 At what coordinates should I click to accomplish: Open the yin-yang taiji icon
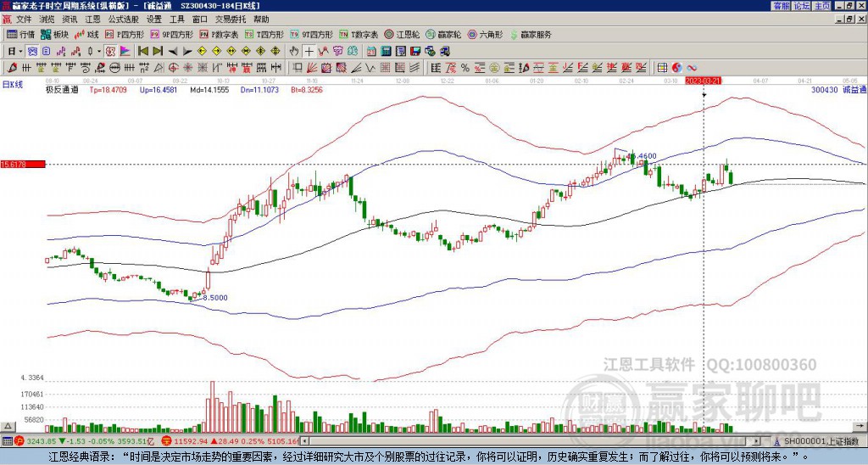click(x=677, y=68)
